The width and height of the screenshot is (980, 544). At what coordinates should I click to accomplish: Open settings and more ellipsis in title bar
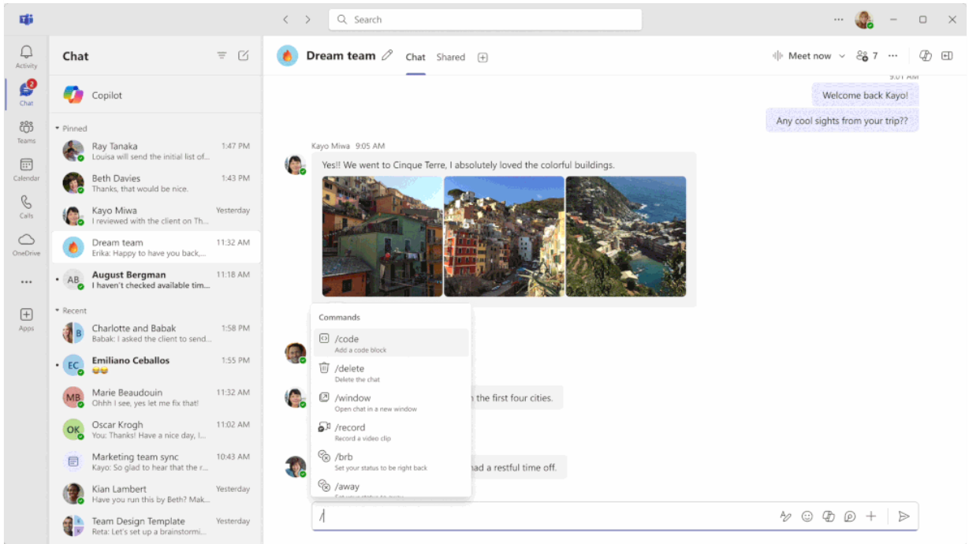click(x=838, y=20)
